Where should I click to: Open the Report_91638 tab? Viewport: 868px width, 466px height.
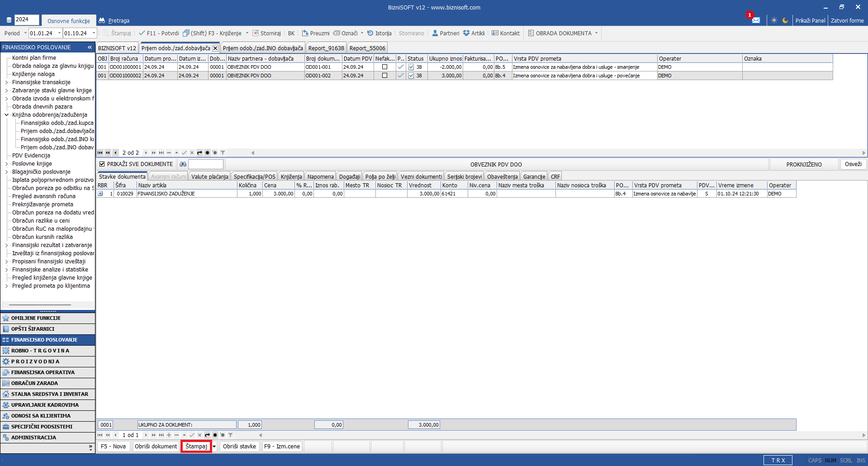[326, 48]
